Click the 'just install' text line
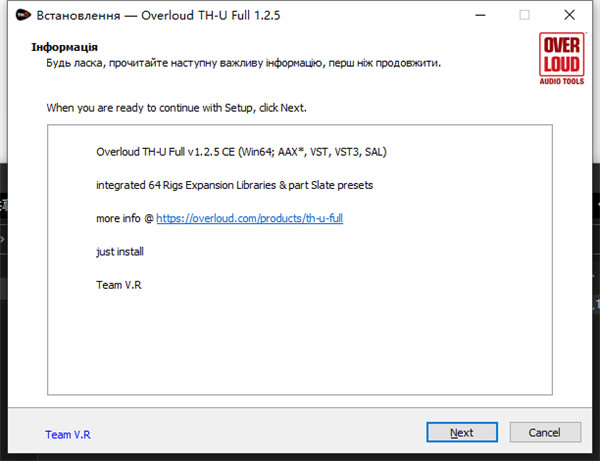This screenshot has width=600, height=461. coord(120,252)
